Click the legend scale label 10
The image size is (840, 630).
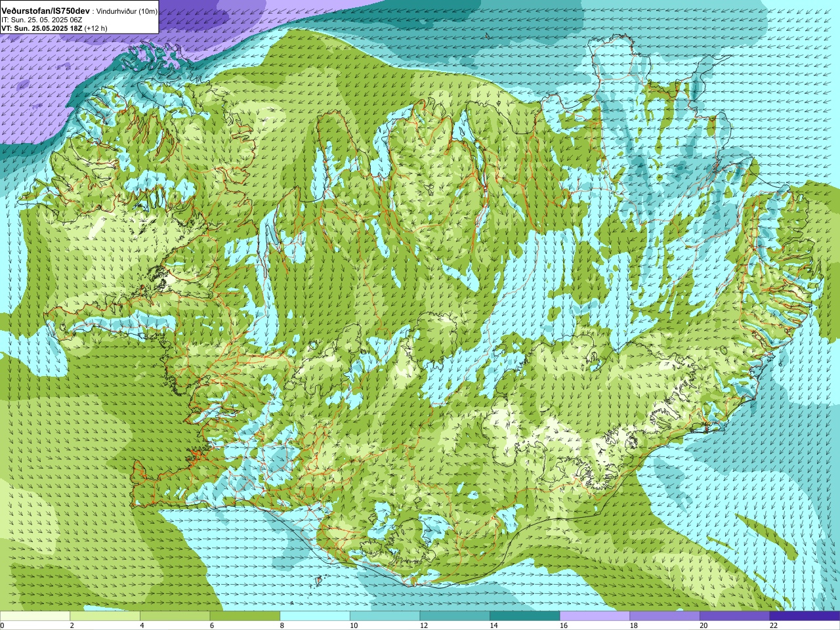coord(354,625)
